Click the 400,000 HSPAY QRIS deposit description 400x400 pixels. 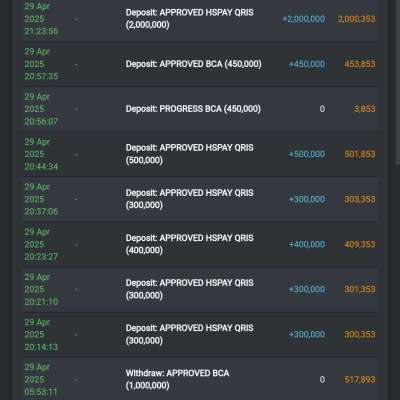[189, 244]
